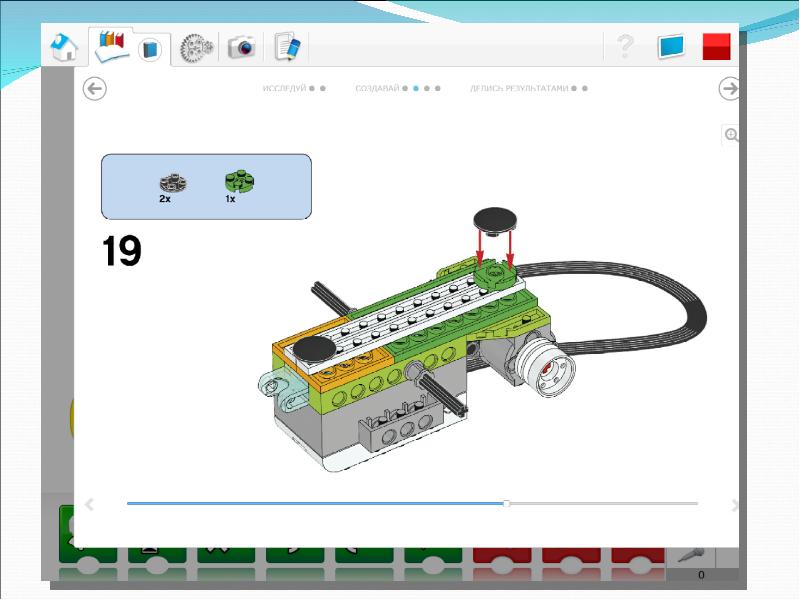Open the camera capture tool

click(x=241, y=47)
